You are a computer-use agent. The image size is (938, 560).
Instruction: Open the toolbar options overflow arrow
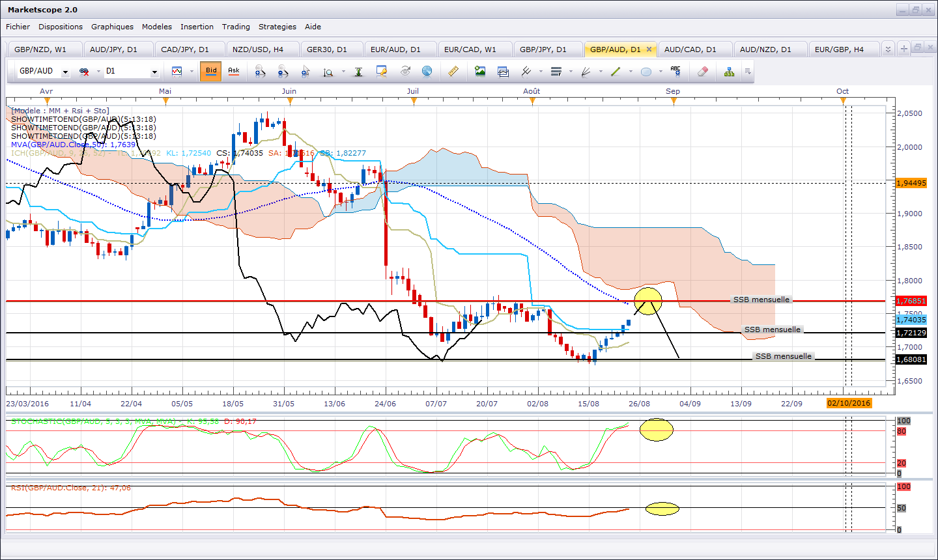tap(748, 72)
